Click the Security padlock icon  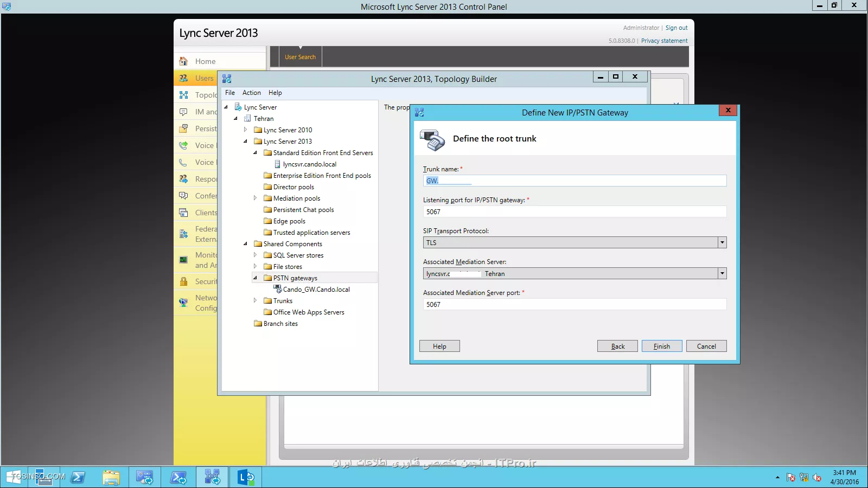(183, 281)
